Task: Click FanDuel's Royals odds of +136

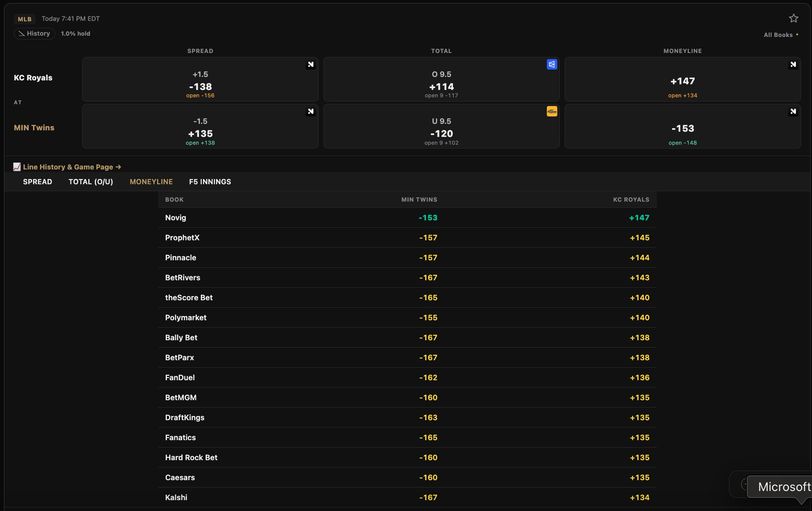Action: pyautogui.click(x=640, y=378)
